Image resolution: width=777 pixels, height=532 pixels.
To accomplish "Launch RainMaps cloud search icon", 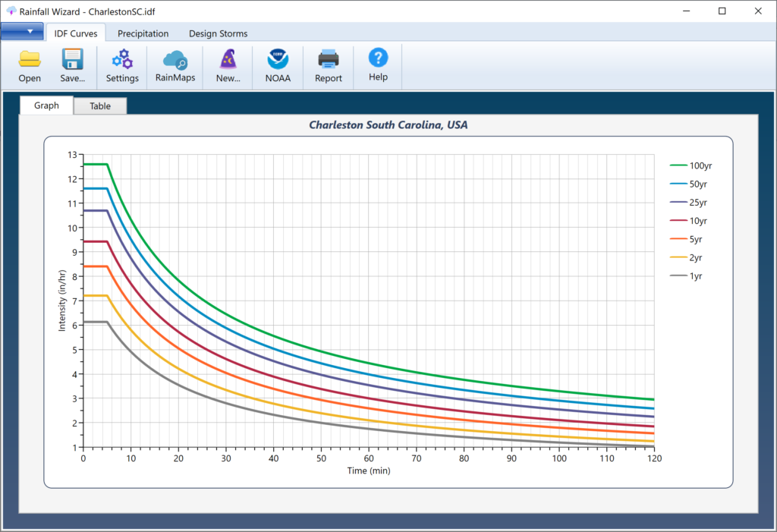I will pyautogui.click(x=175, y=60).
